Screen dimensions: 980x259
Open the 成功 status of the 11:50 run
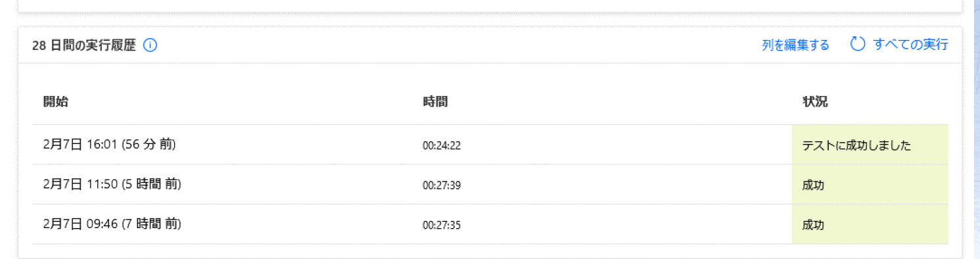click(870, 185)
